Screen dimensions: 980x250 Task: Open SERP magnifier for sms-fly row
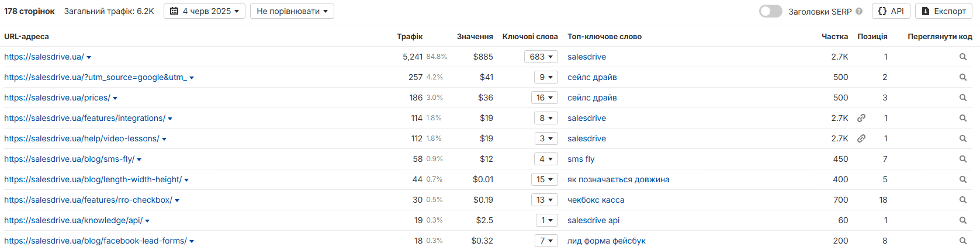click(962, 159)
